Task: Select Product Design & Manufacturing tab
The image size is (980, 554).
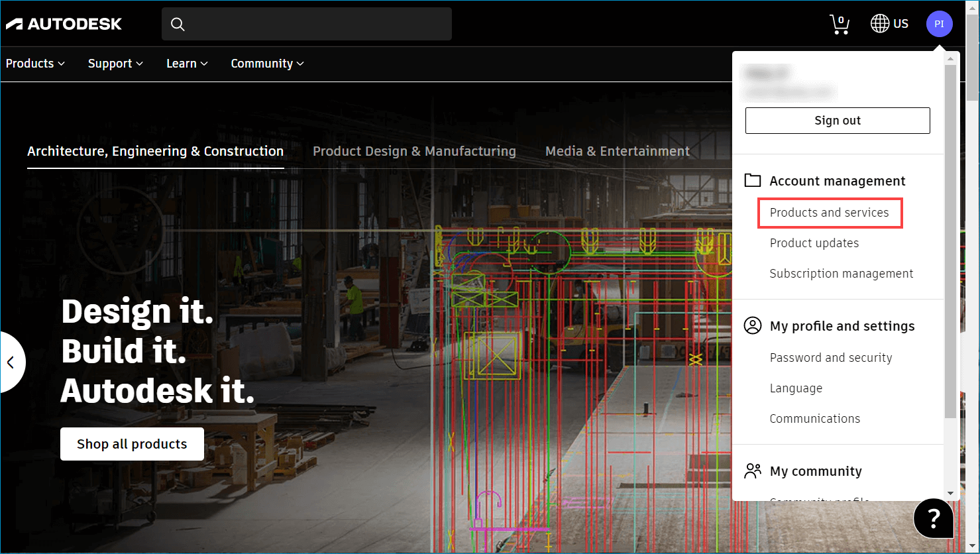Action: (x=414, y=151)
